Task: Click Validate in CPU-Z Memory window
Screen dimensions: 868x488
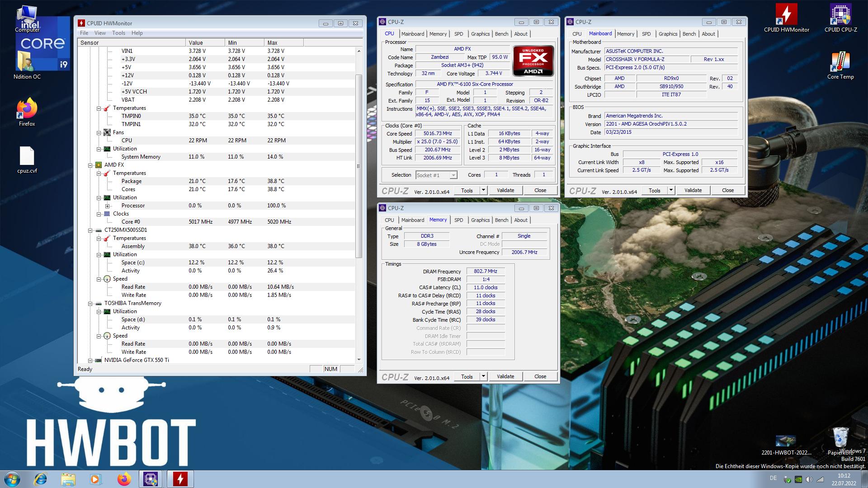Action: tap(505, 376)
